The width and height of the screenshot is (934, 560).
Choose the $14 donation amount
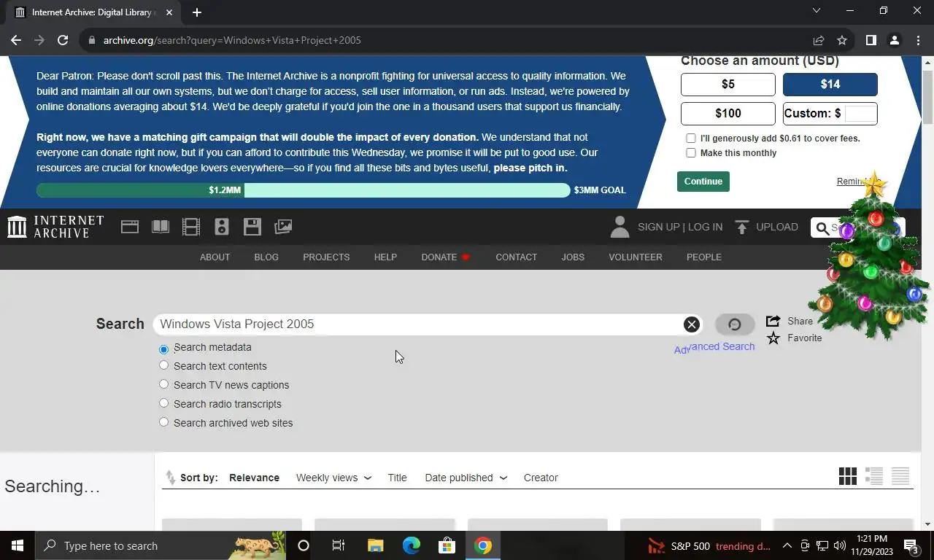point(830,85)
